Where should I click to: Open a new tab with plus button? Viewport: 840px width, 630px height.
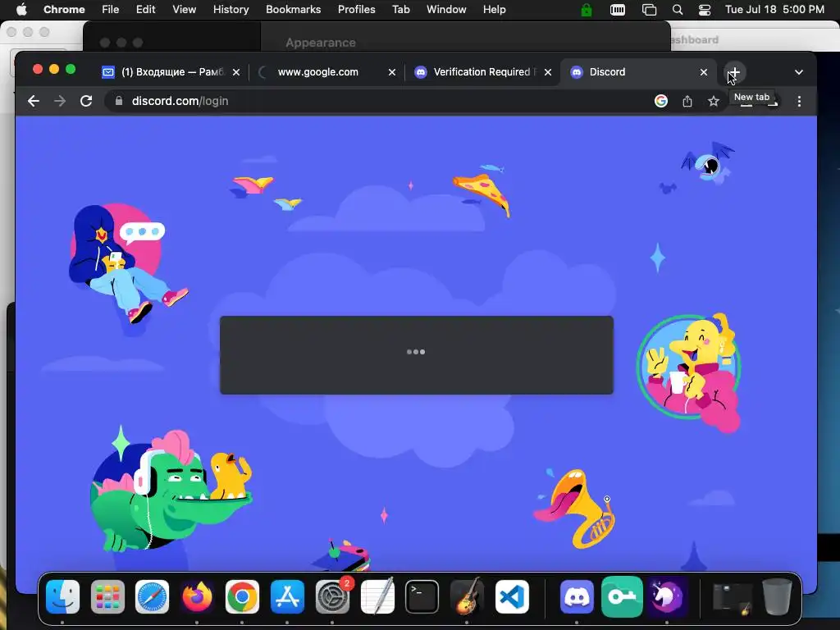pos(734,72)
